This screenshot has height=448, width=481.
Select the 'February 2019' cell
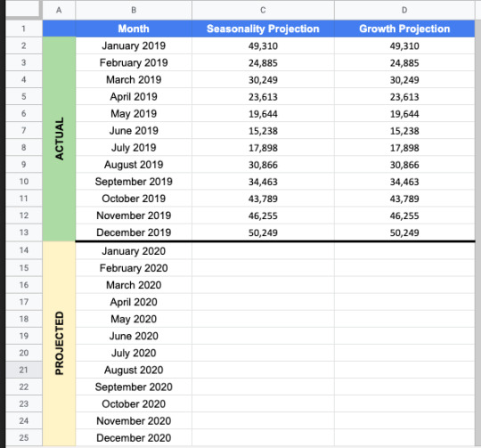click(x=134, y=63)
